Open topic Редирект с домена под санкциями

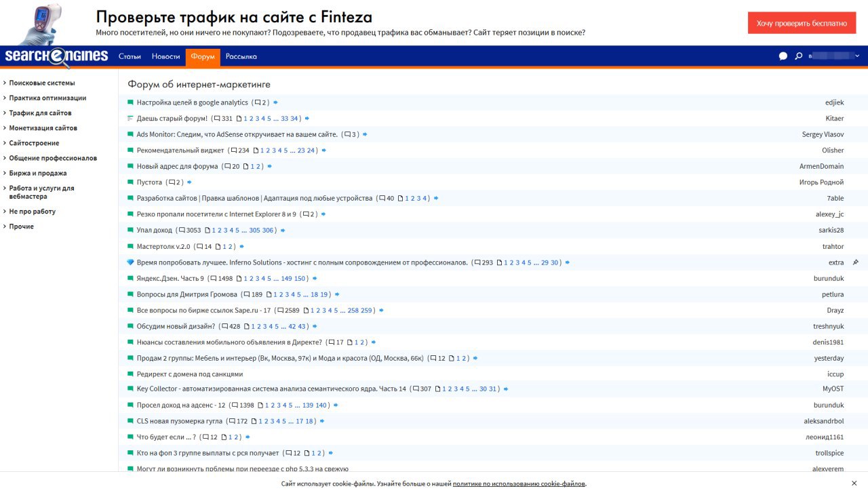pyautogui.click(x=190, y=374)
